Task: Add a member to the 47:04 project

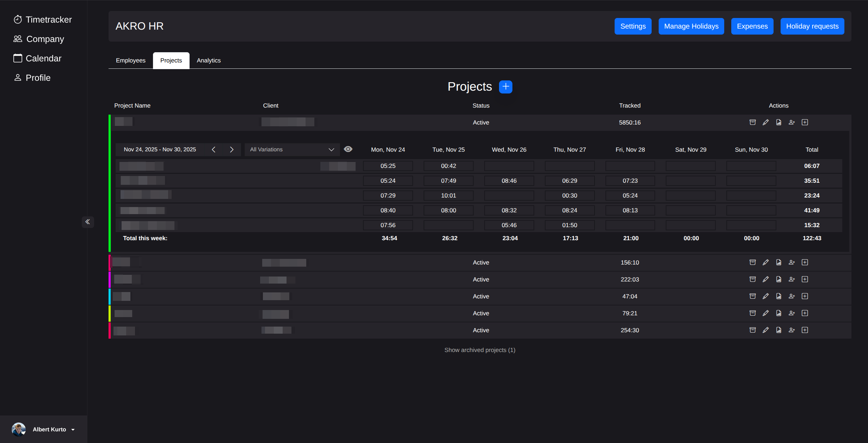Action: tap(792, 296)
